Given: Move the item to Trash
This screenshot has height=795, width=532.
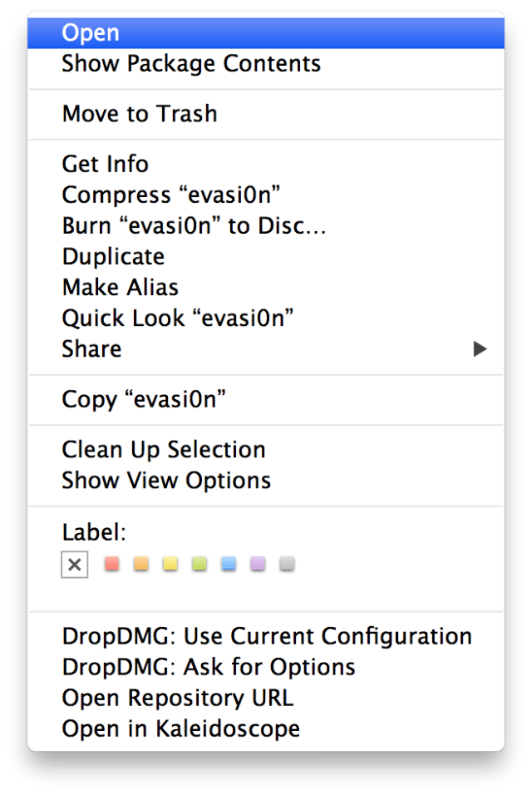Looking at the screenshot, I should (x=140, y=114).
